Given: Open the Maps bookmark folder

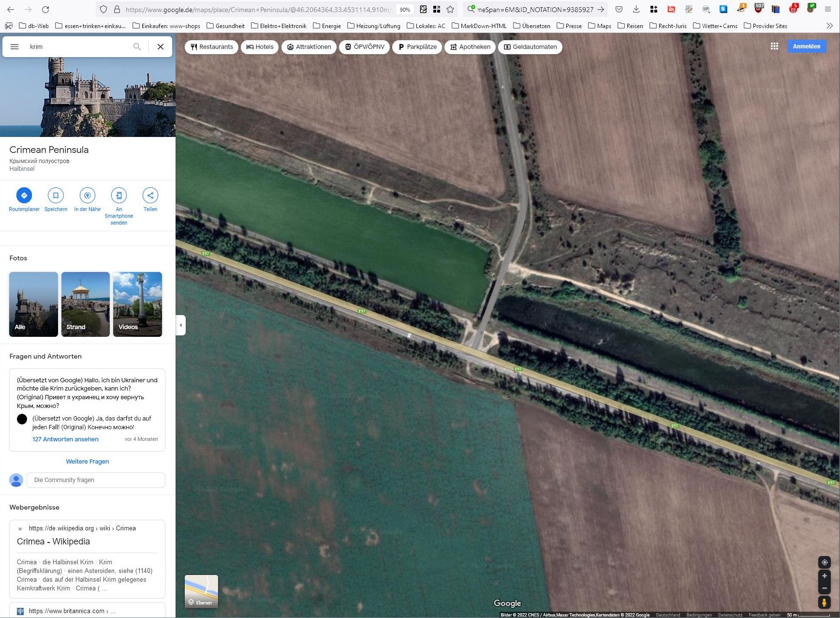Looking at the screenshot, I should click(x=600, y=26).
